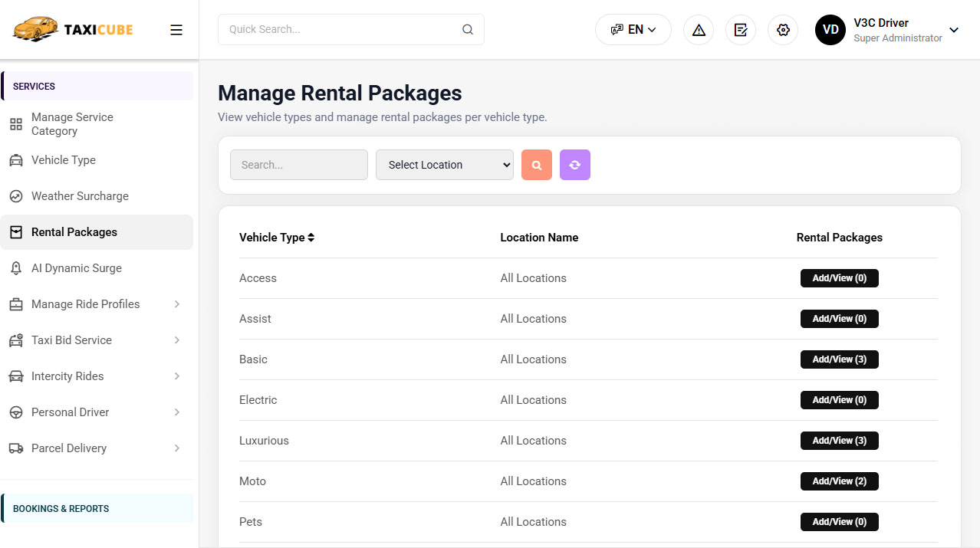Expand Taxi Bid Service submenu chevron

pyautogui.click(x=177, y=340)
